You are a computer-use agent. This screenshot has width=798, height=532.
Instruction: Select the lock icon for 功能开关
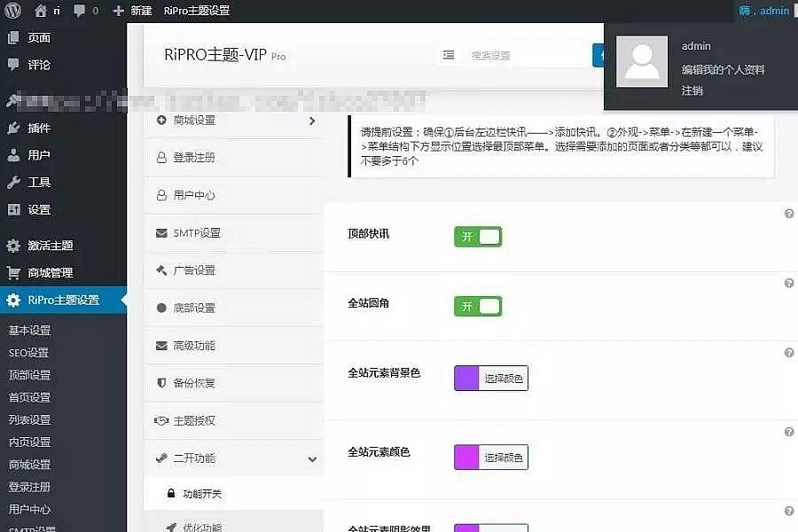(x=171, y=493)
